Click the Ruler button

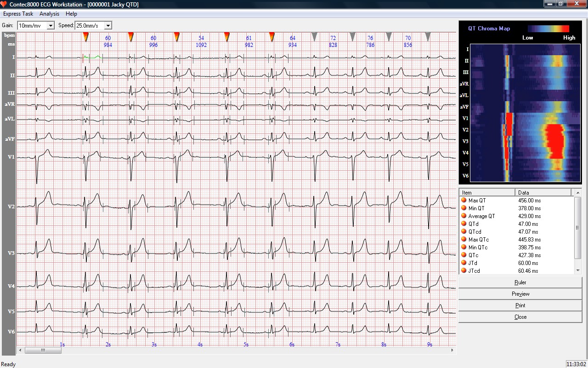coord(520,282)
